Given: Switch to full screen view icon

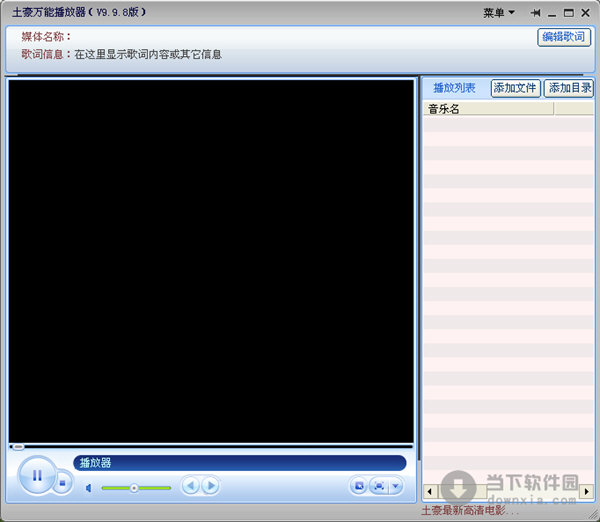Looking at the screenshot, I should (378, 486).
